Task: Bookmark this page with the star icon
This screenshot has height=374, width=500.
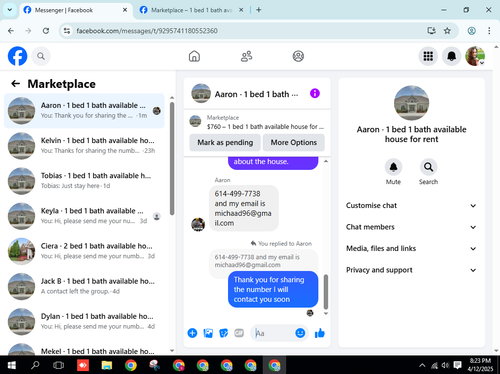Action: pyautogui.click(x=447, y=31)
